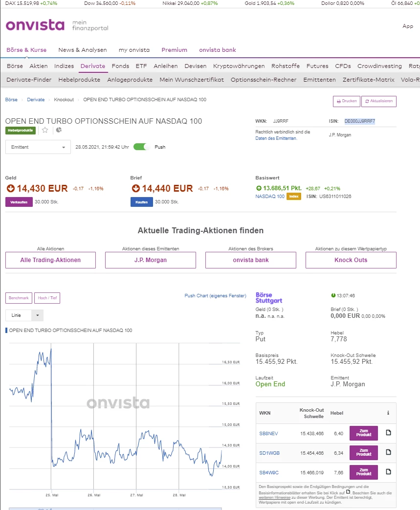Select Devisen in the sub-navigation
The image size is (420, 510).
click(x=196, y=66)
